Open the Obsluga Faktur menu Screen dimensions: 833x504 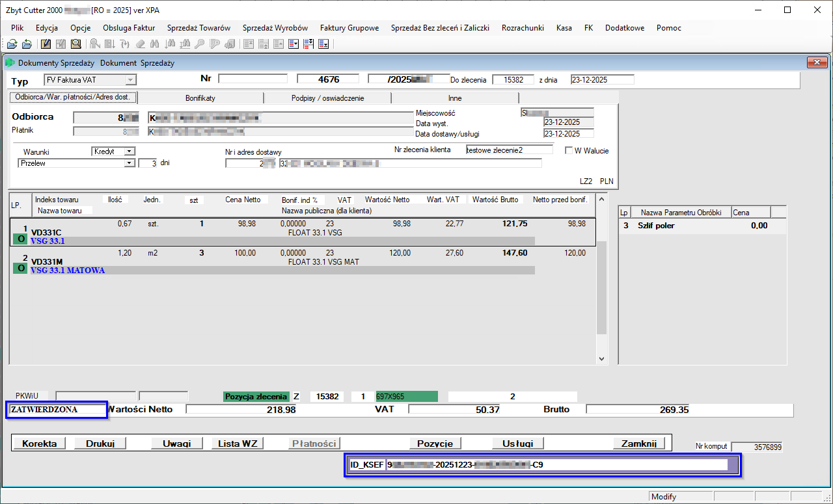coord(129,28)
